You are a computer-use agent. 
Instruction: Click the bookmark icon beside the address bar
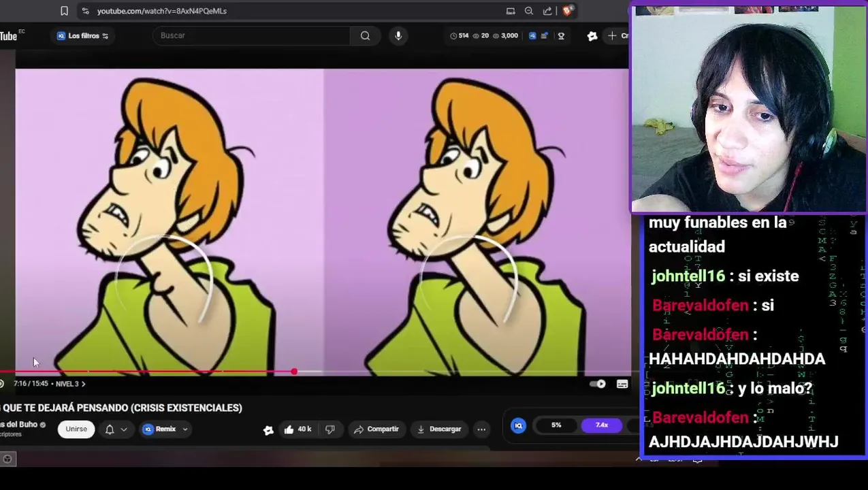point(64,11)
